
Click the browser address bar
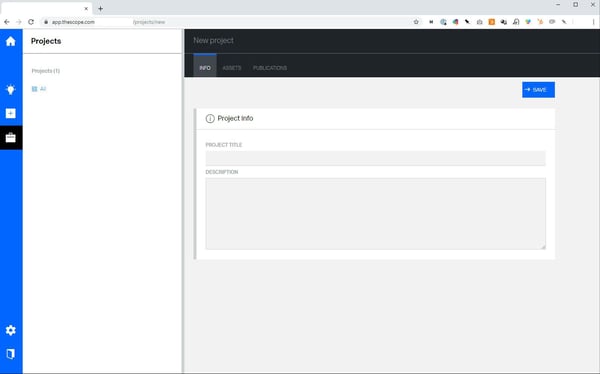click(x=230, y=22)
